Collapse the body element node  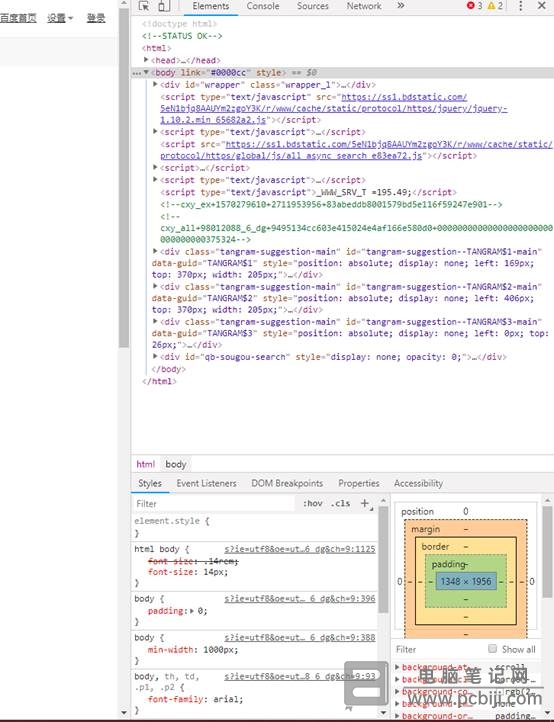point(146,72)
